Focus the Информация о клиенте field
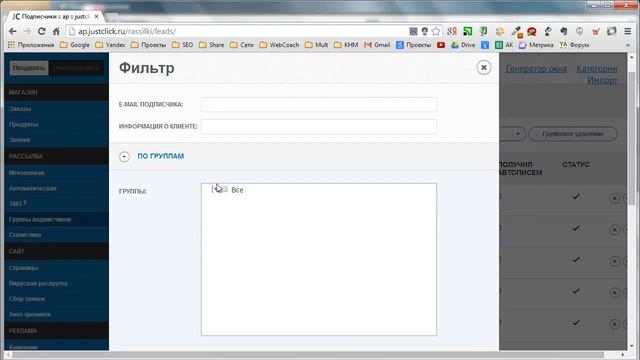This screenshot has height=360, width=640. click(x=319, y=127)
